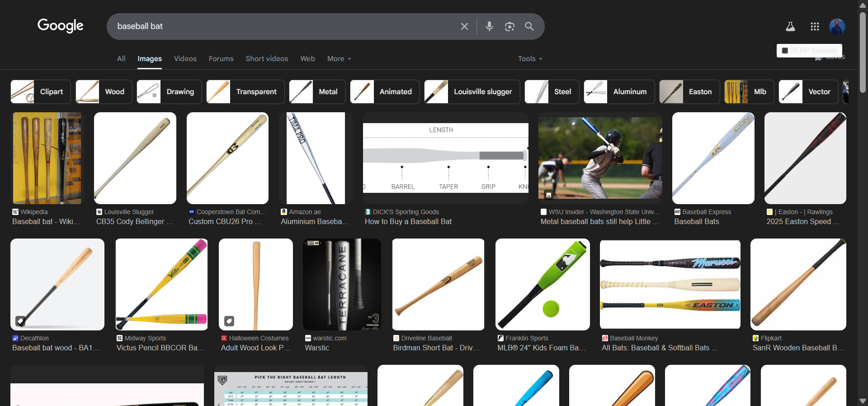Select the Animated filter chip
Viewport: 868px width, 406px height.
(385, 91)
